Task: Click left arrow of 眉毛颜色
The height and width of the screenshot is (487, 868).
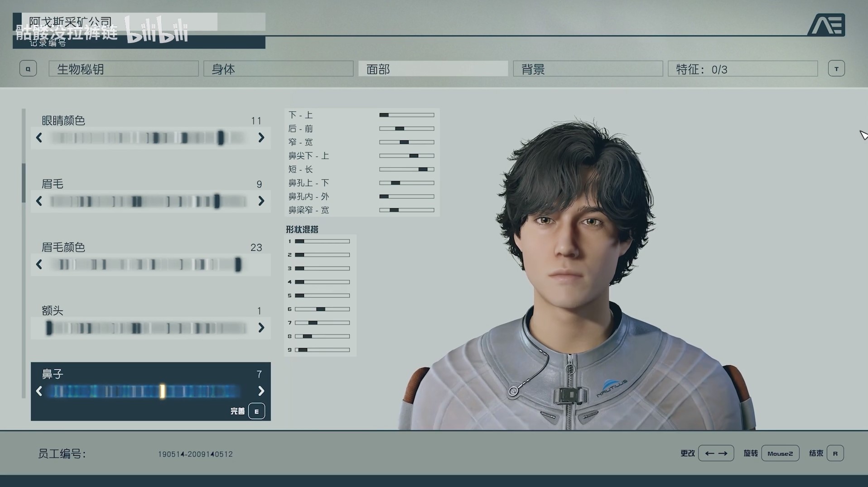Action: pos(39,264)
